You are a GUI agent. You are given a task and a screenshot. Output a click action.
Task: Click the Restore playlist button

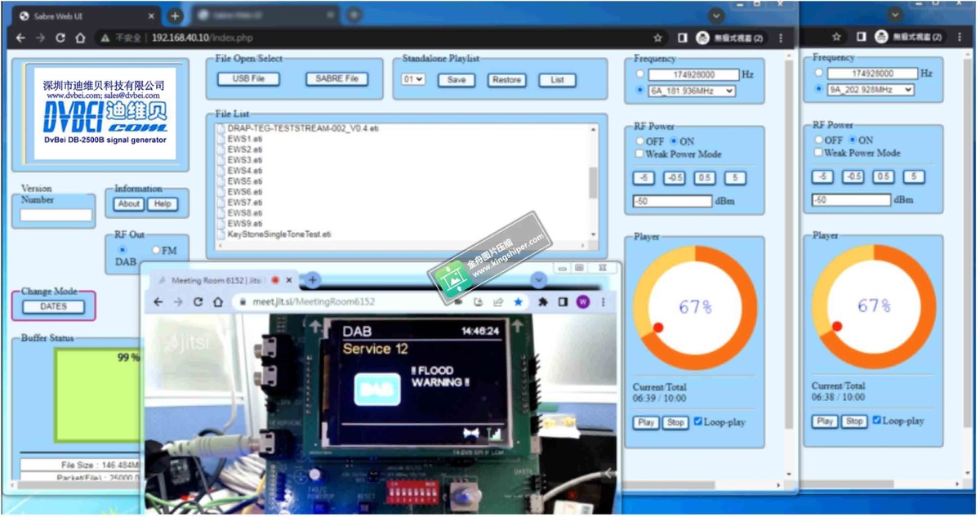click(506, 80)
